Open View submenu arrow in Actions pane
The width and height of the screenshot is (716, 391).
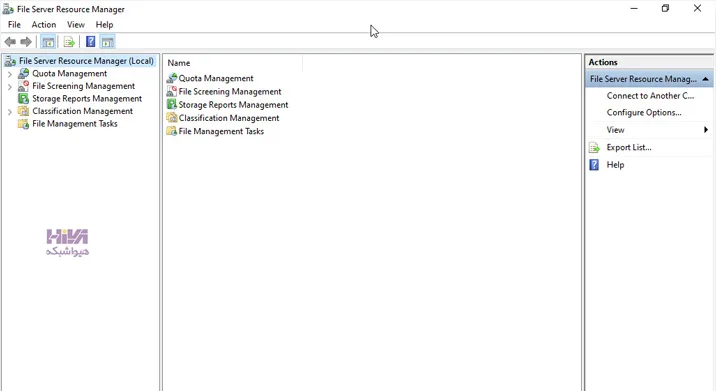point(706,130)
